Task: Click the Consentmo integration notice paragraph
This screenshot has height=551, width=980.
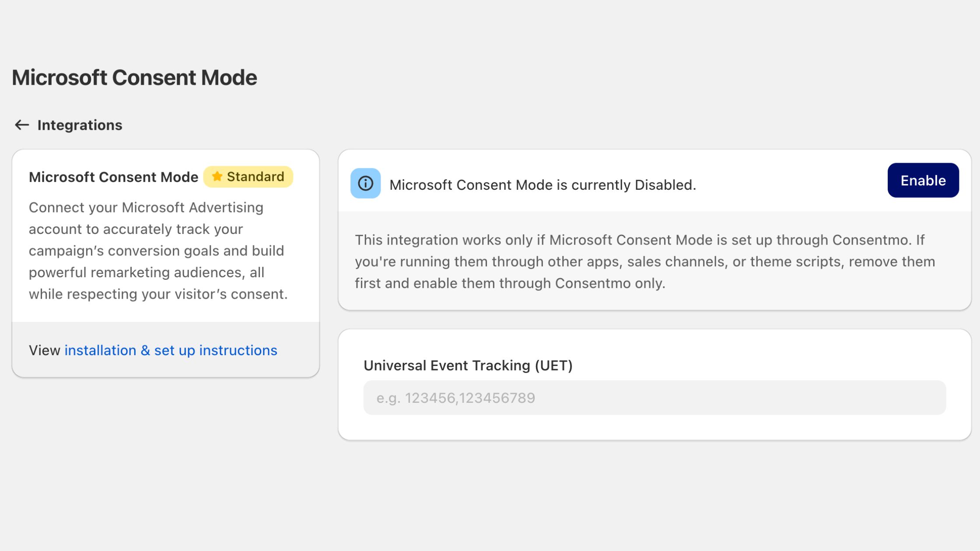Action: 645,262
